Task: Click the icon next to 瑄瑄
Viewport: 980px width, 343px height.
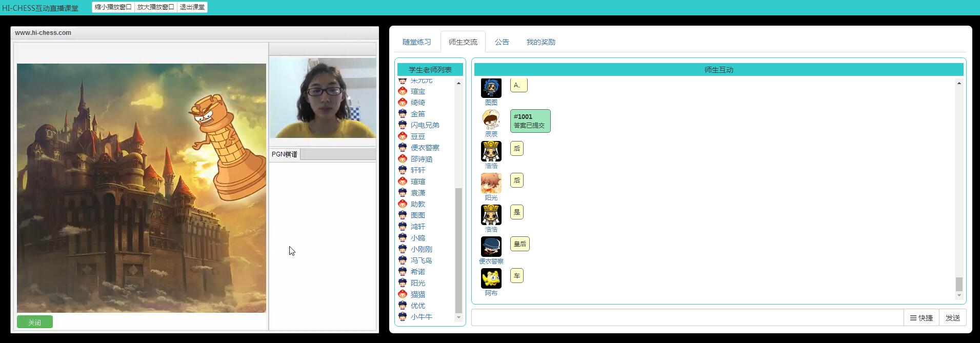Action: pyautogui.click(x=403, y=181)
